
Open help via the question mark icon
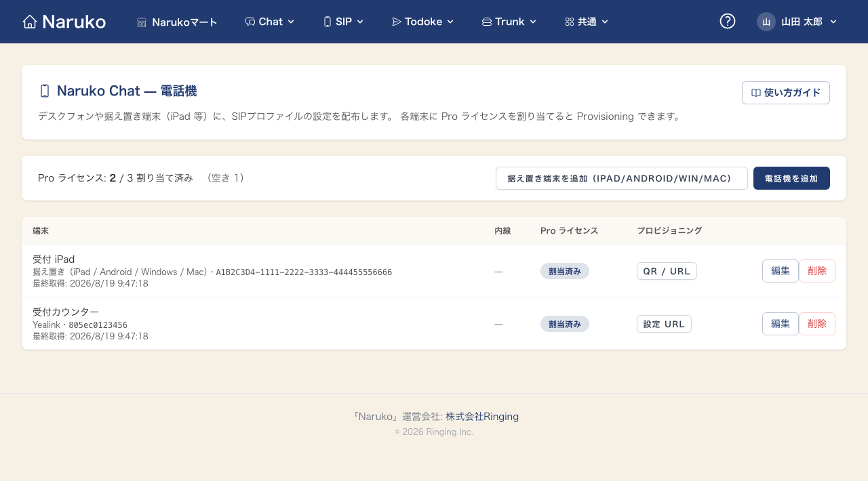click(x=728, y=21)
